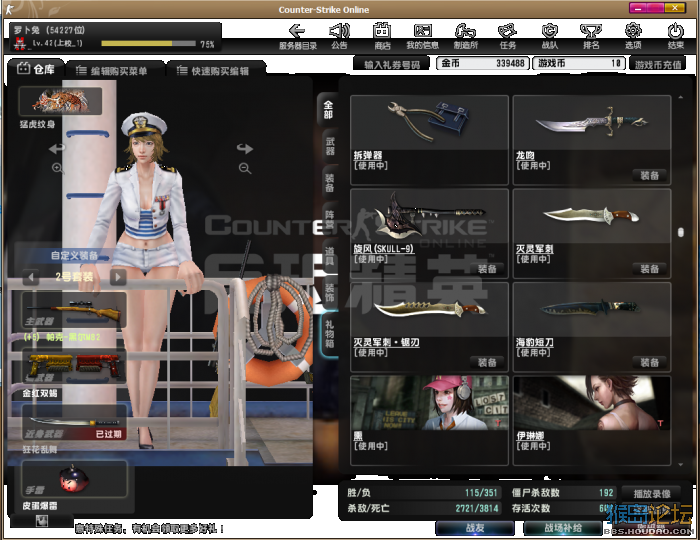Select the character with the pink cap
This screenshot has width=700, height=540.
pos(429,420)
